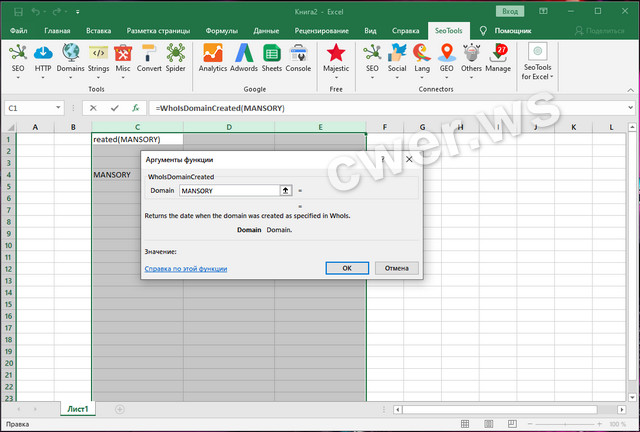Click the zoom slider in status bar
This screenshot has height=432, width=640.
click(565, 424)
